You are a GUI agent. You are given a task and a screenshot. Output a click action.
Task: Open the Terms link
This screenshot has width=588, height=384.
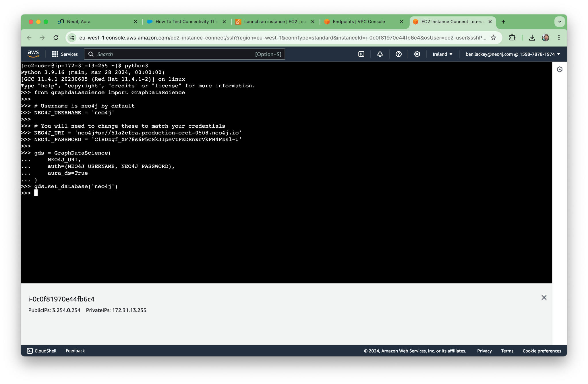pyautogui.click(x=507, y=351)
